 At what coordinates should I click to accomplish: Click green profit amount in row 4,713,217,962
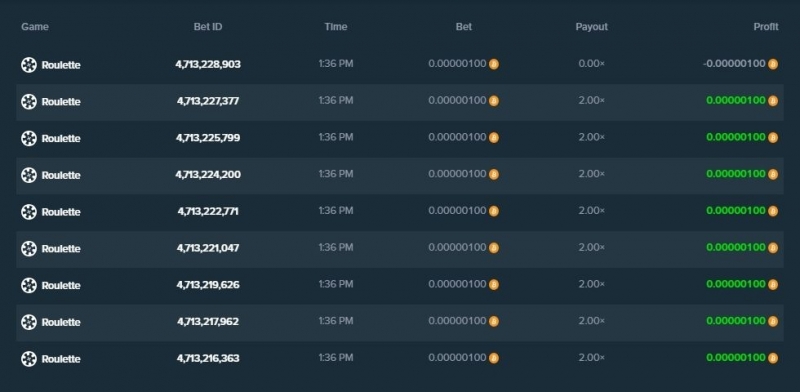pos(736,321)
